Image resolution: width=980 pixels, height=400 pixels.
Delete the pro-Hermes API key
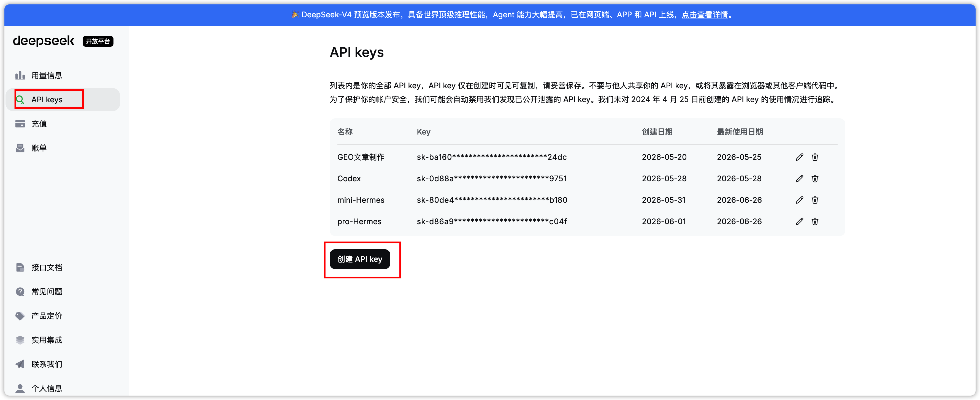814,221
